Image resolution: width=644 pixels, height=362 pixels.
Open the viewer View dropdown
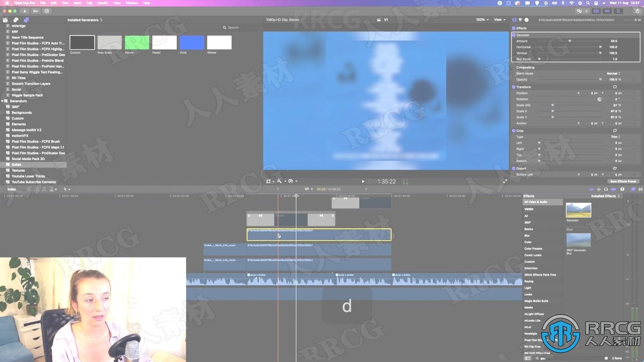(x=499, y=20)
